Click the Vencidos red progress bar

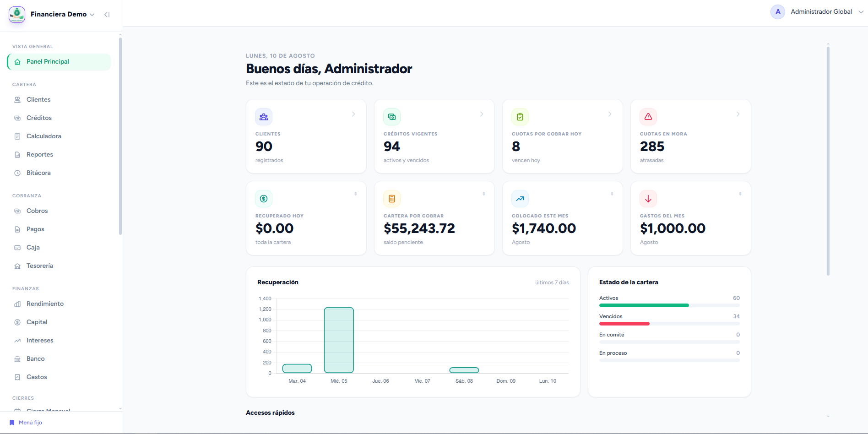pyautogui.click(x=624, y=324)
